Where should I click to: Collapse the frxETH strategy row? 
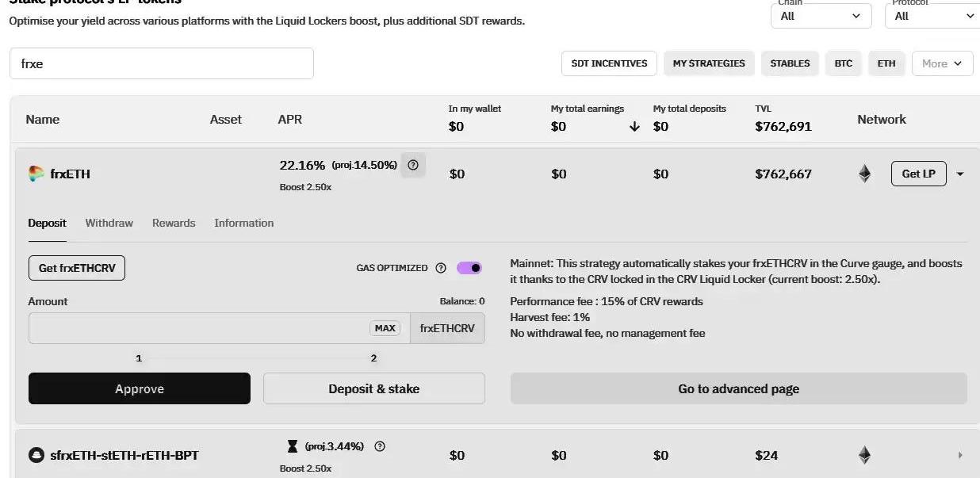point(960,174)
